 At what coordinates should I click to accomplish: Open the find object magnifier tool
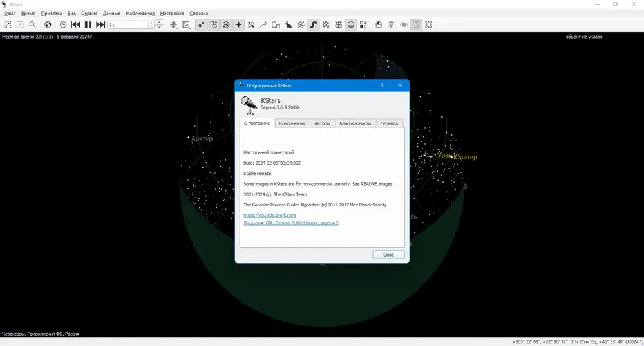[32, 24]
